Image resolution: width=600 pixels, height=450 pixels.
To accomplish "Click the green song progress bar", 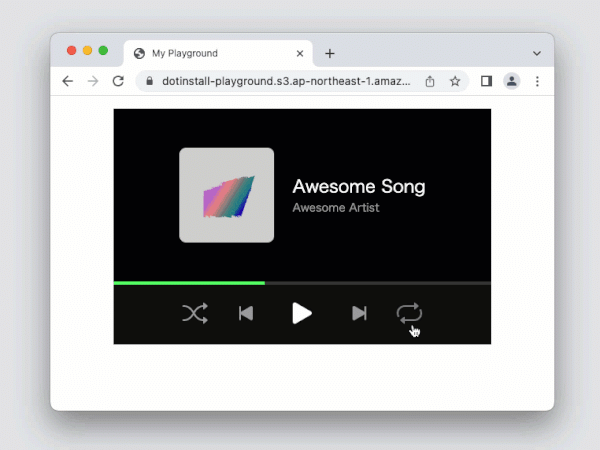I will click(x=189, y=283).
